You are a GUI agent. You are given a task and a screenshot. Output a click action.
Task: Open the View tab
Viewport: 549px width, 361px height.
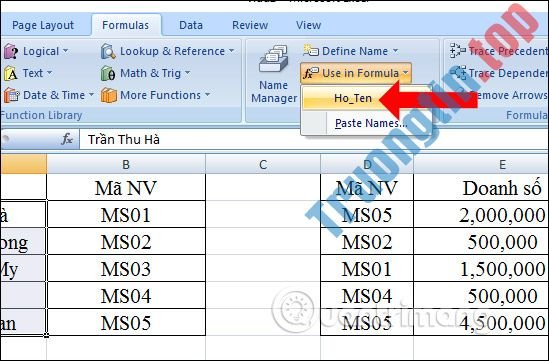pyautogui.click(x=308, y=25)
